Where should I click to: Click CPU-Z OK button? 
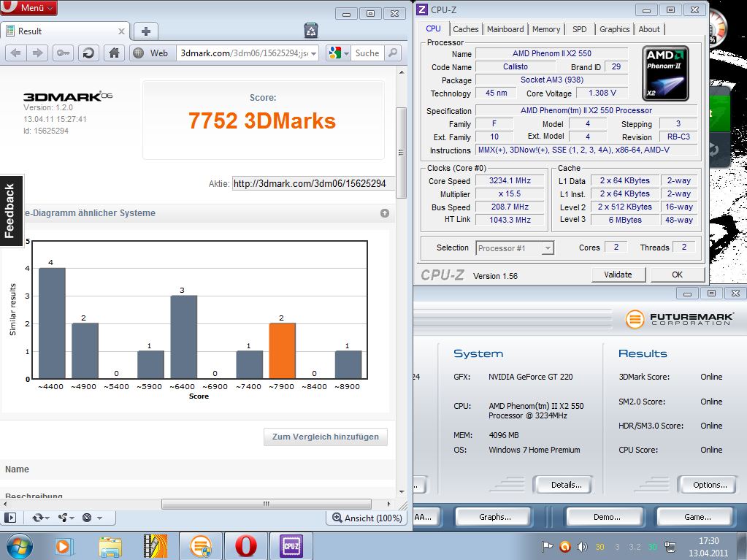click(677, 275)
